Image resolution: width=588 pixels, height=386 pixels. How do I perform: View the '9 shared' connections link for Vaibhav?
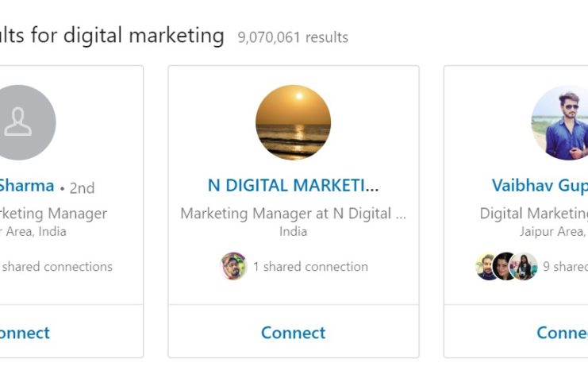pyautogui.click(x=565, y=267)
